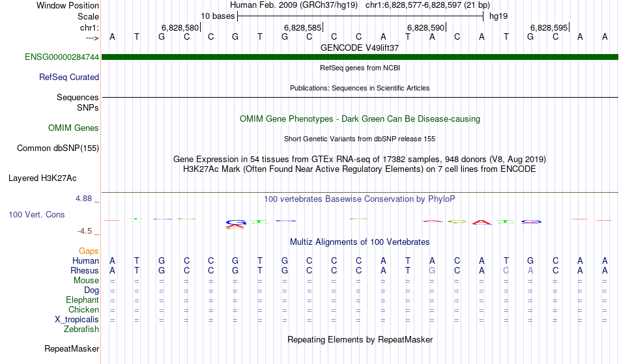Screen dimensions: 619x364
Task: Open RefSeq Curated track settings
Action: tap(68, 77)
